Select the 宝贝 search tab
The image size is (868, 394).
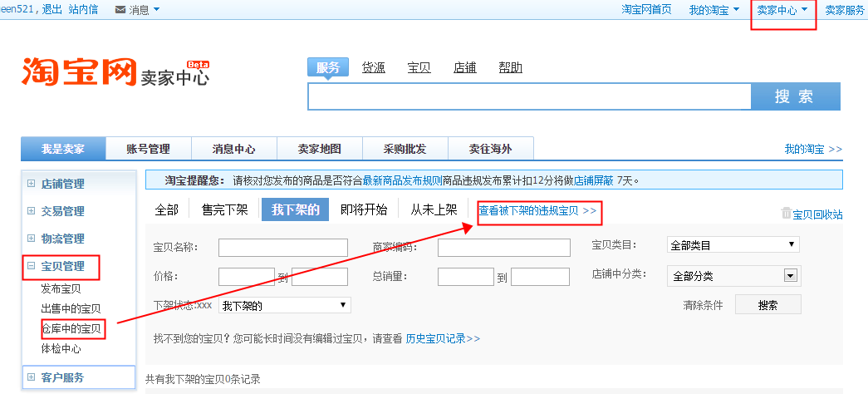tap(419, 67)
